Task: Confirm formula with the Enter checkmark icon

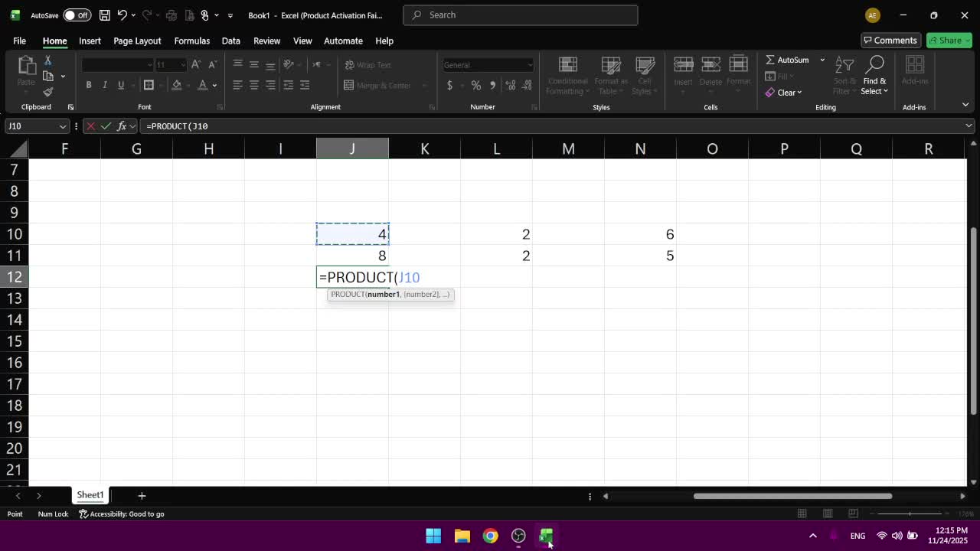Action: [x=106, y=126]
